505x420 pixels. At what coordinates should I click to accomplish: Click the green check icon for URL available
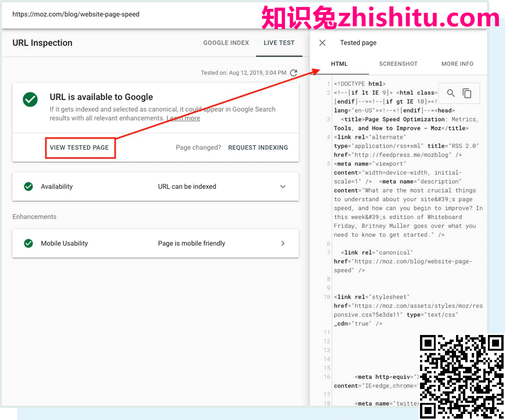pyautogui.click(x=30, y=99)
